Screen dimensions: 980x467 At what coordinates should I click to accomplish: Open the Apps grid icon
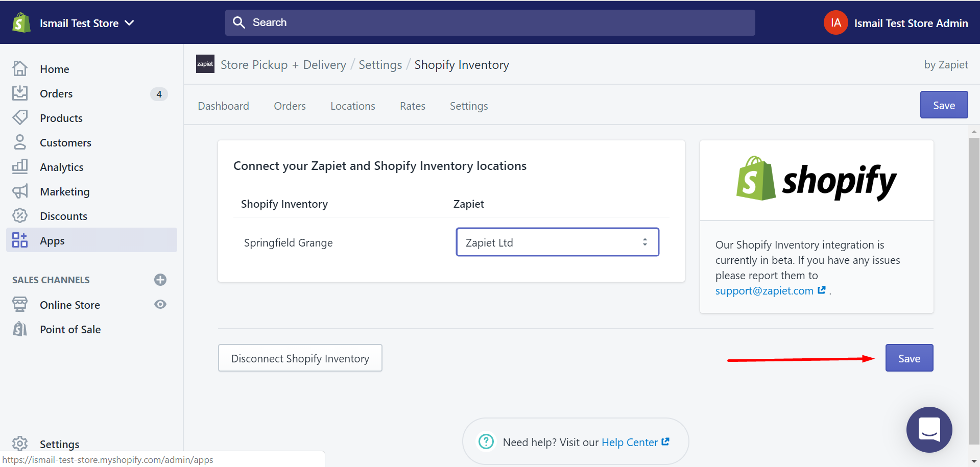(x=20, y=240)
